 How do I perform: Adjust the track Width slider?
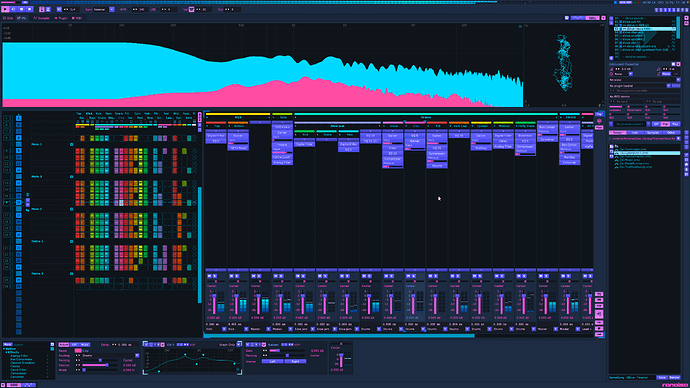101,370
